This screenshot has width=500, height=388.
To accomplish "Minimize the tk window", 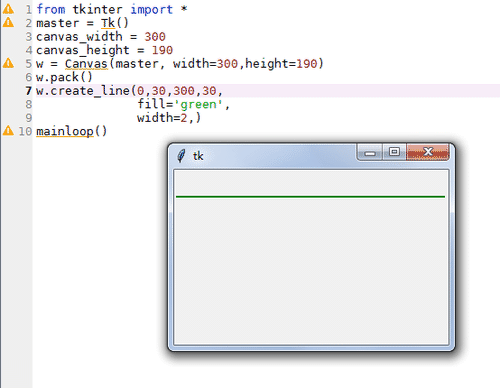I will (370, 153).
